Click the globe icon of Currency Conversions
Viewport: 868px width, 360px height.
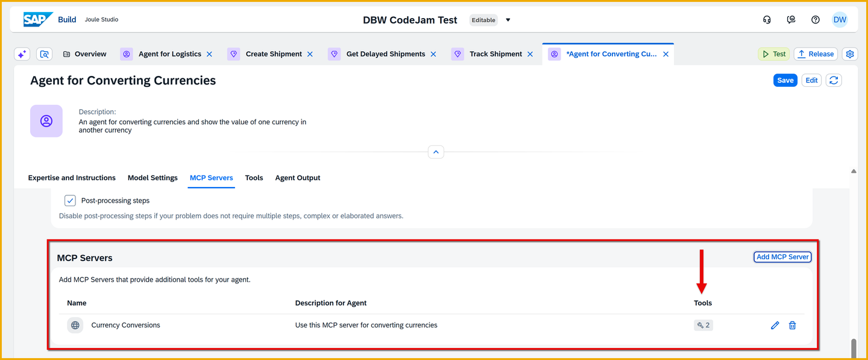(75, 326)
